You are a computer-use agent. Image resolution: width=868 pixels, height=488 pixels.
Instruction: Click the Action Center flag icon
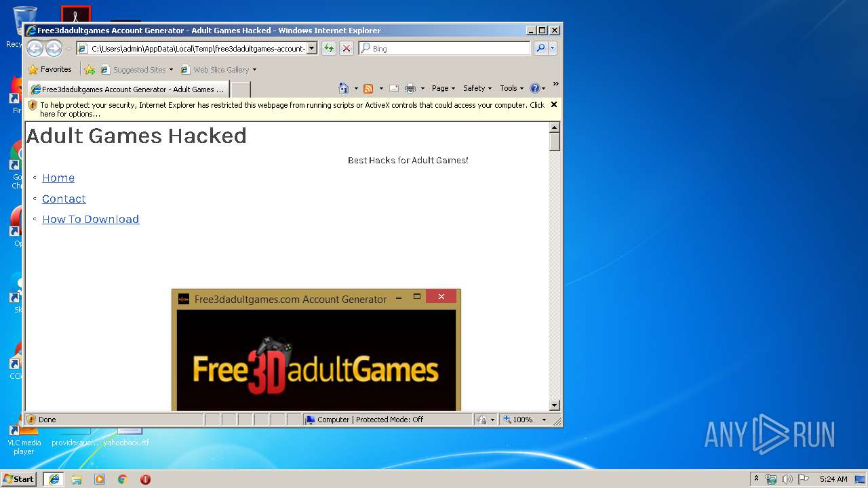tap(804, 479)
